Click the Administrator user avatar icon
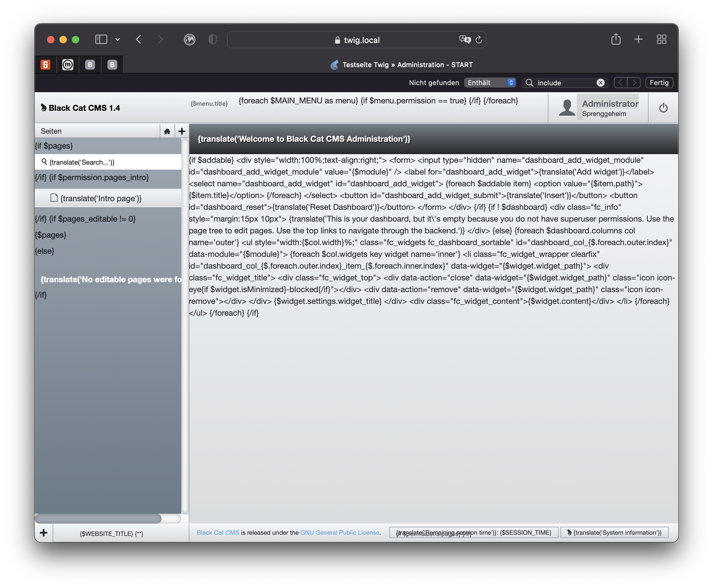This screenshot has height=588, width=713. click(567, 108)
